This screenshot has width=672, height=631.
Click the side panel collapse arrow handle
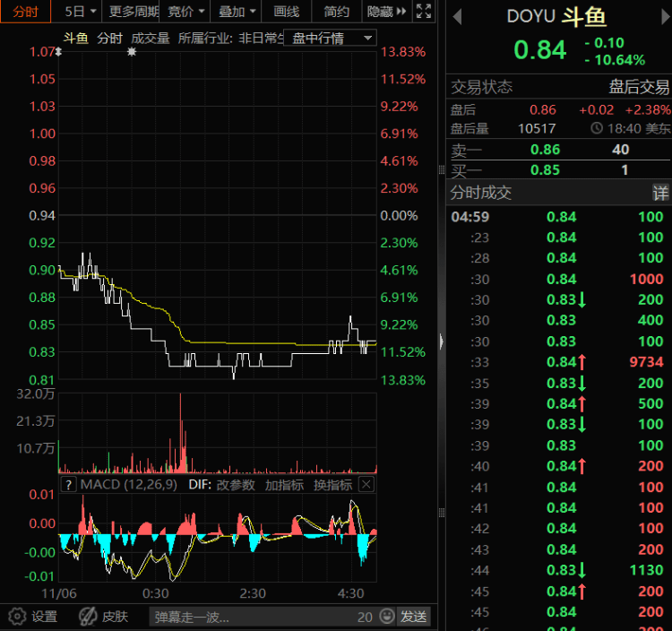point(442,341)
